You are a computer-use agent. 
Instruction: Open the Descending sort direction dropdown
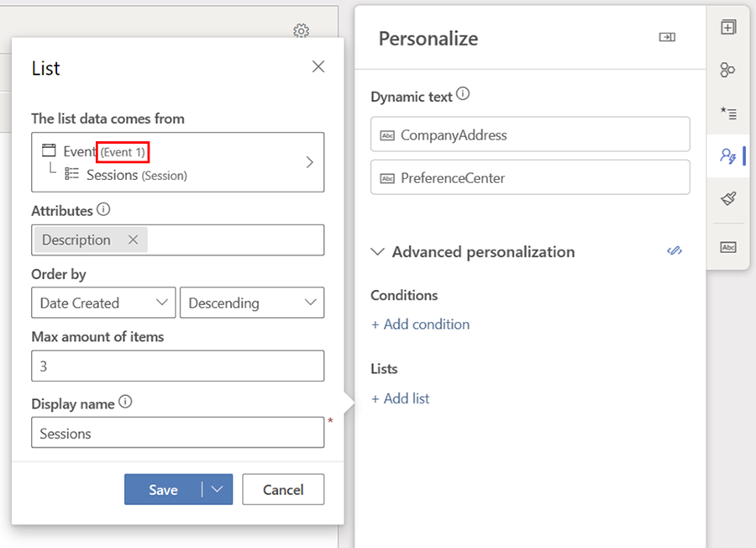[252, 303]
